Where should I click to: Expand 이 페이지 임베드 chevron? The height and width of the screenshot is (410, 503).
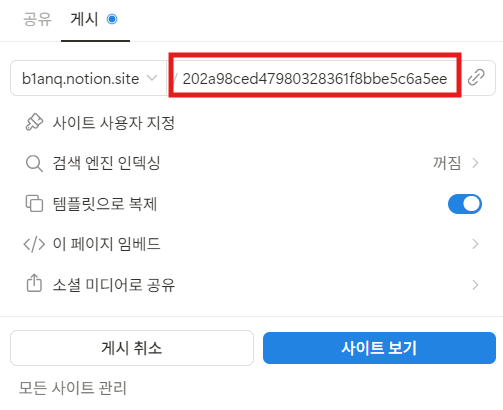[x=475, y=244]
